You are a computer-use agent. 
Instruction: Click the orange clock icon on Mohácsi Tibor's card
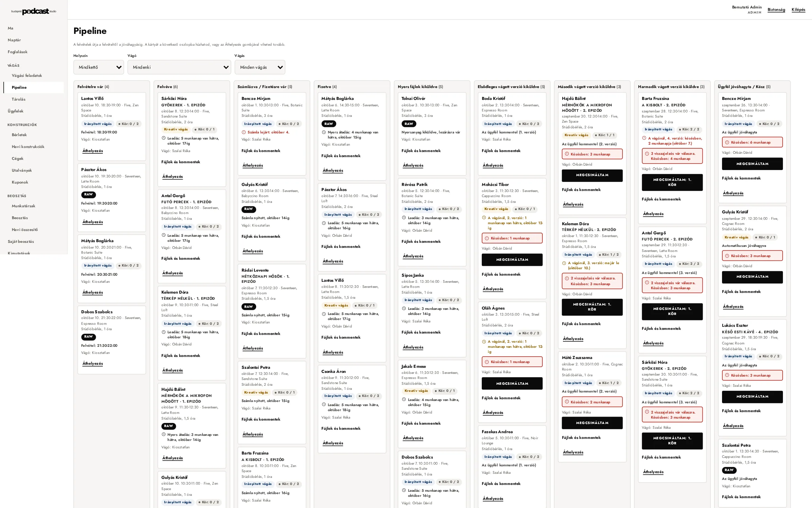(x=484, y=218)
